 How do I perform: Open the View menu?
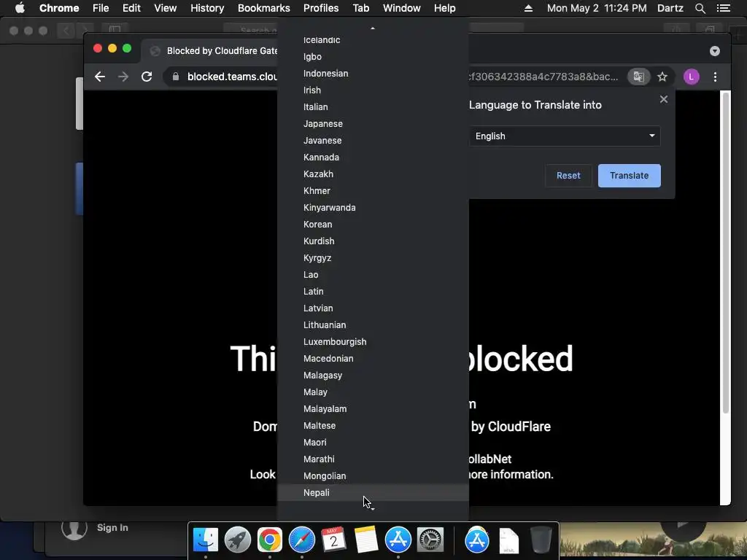pyautogui.click(x=166, y=8)
